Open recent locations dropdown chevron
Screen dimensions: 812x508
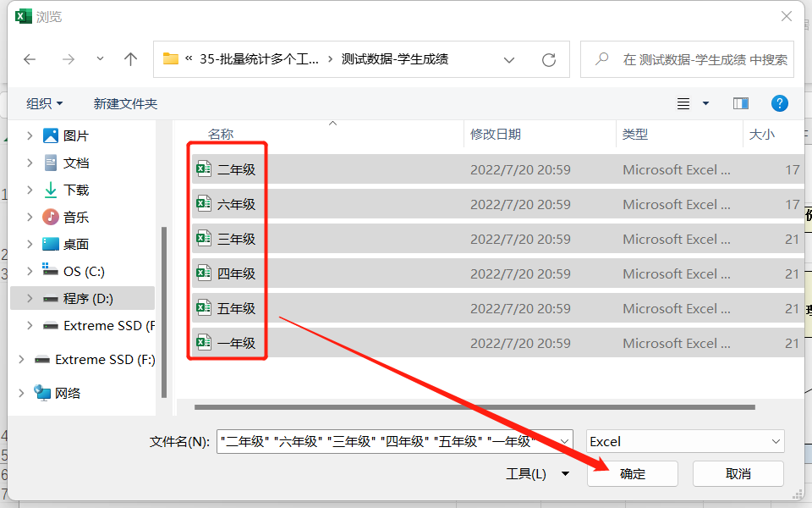pyautogui.click(x=100, y=58)
